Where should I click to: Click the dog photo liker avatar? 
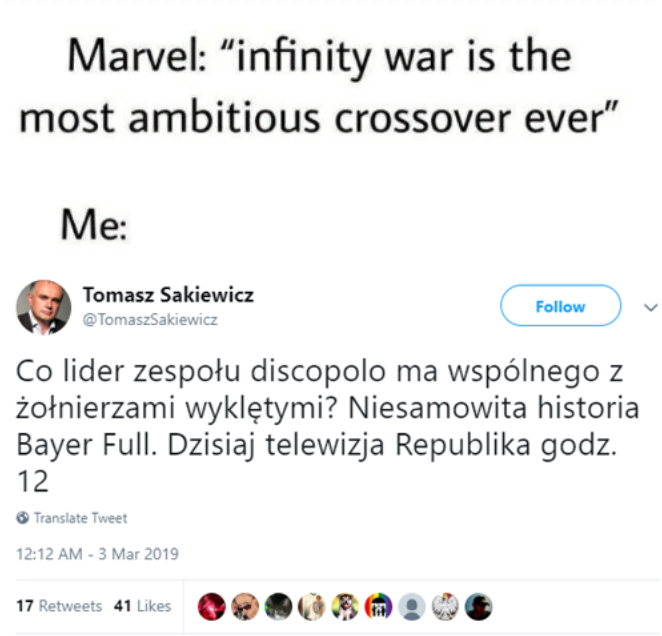tap(345, 606)
